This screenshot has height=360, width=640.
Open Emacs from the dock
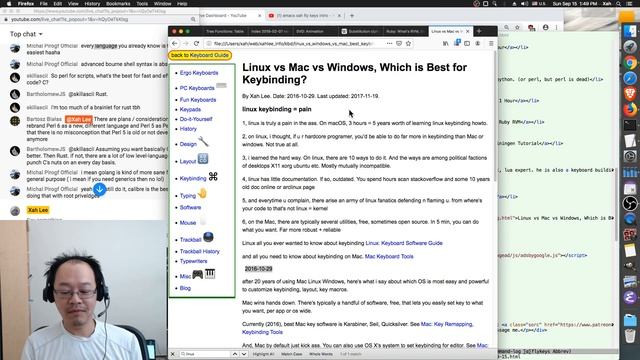(x=630, y=297)
